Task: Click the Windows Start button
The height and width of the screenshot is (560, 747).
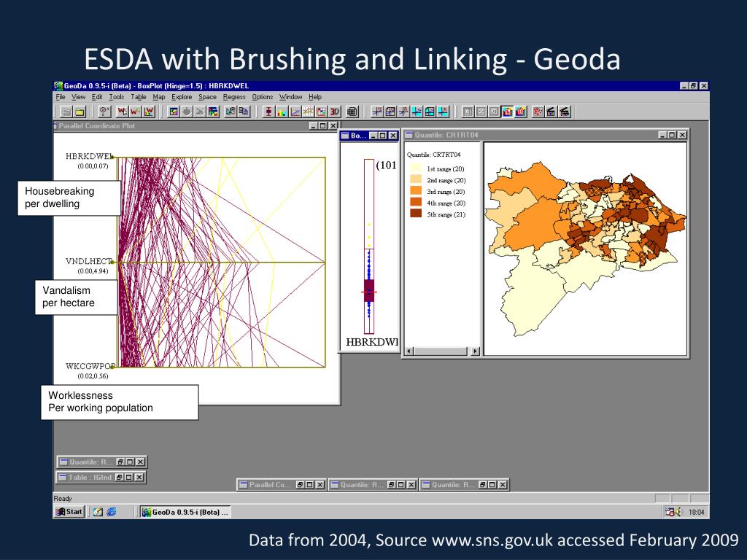Action: [69, 512]
